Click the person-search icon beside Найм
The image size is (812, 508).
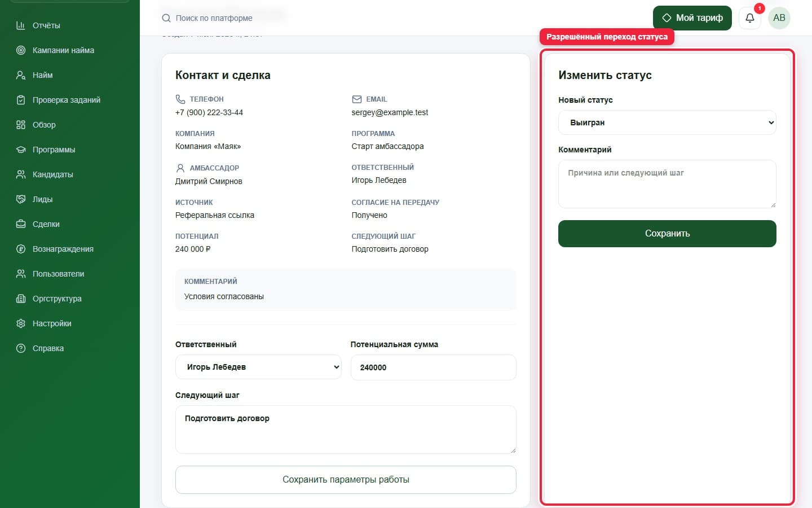click(x=21, y=75)
